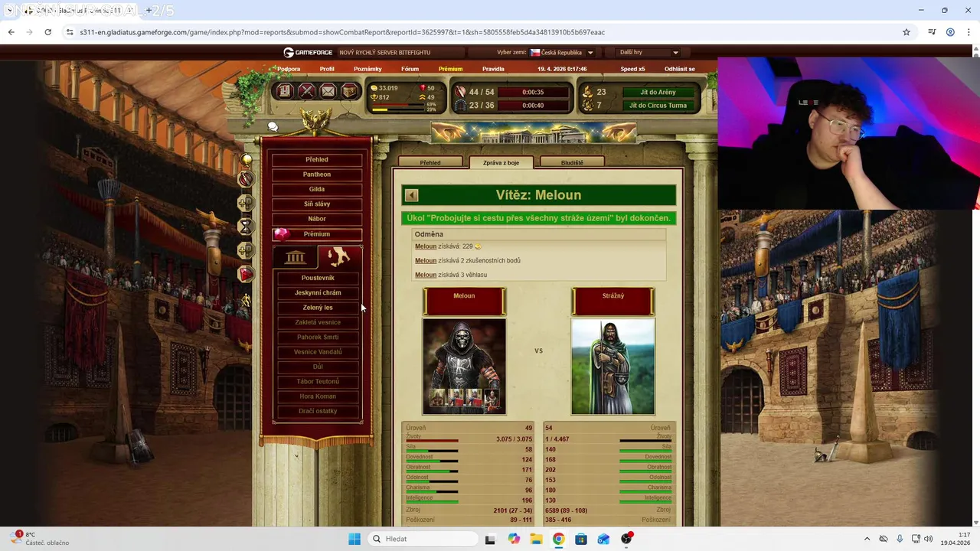Click the Jít do Arény button
980x551 pixels.
(x=658, y=92)
